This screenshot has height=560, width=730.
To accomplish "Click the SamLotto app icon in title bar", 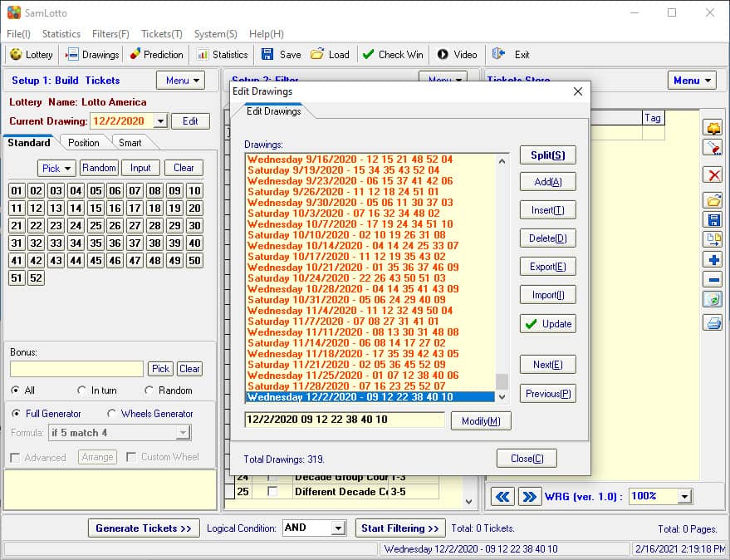I will [14, 12].
